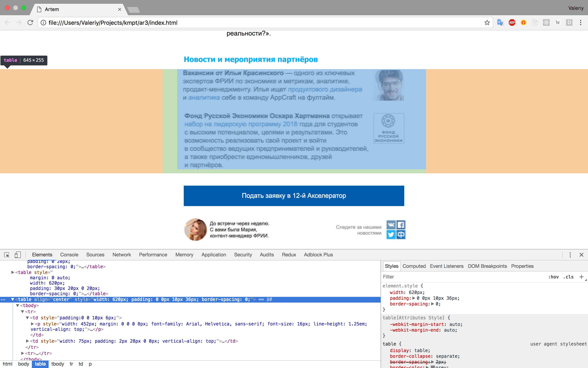This screenshot has height=368, width=588.
Task: Select tbody in the DOM breadcrumb
Action: (58, 364)
